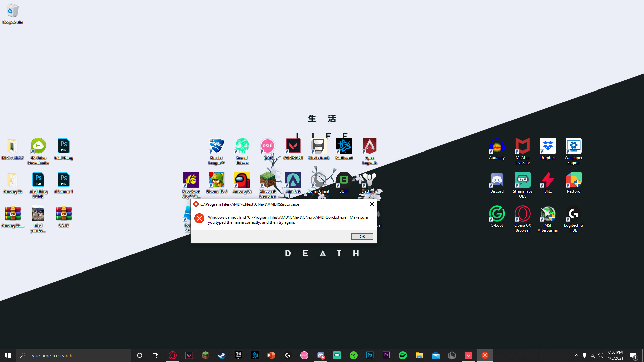This screenshot has width=644, height=362.
Task: Close the AMDRSSrcExt.exe error dialog
Action: click(372, 204)
